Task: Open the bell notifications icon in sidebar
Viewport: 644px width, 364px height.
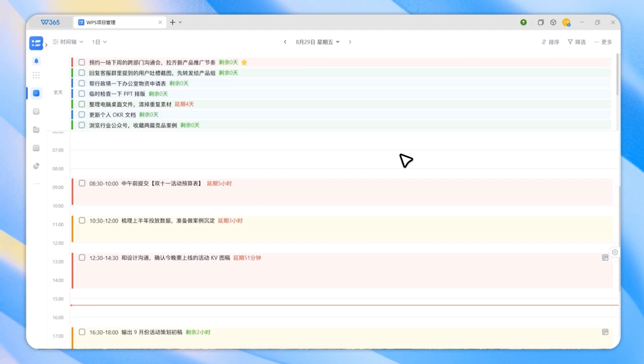Action: point(36,61)
